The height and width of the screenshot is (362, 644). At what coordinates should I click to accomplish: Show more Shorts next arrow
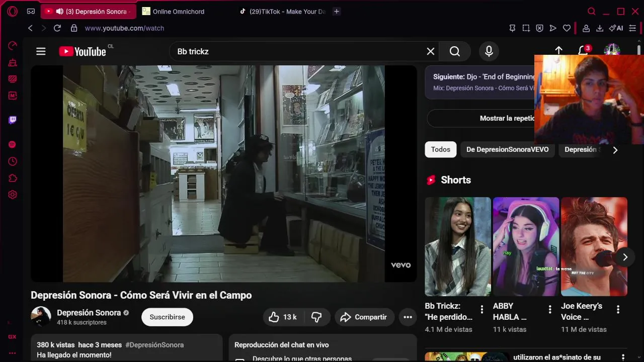click(625, 257)
